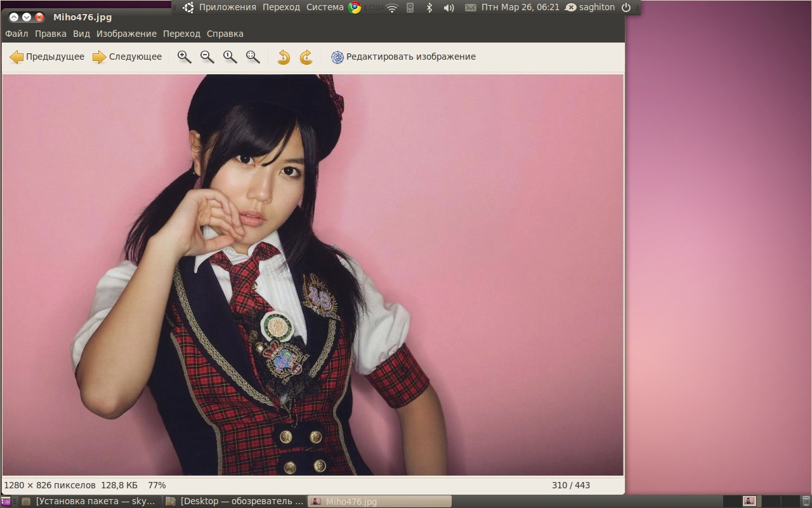
Task: Open the saghiton user status menu
Action: tap(590, 7)
